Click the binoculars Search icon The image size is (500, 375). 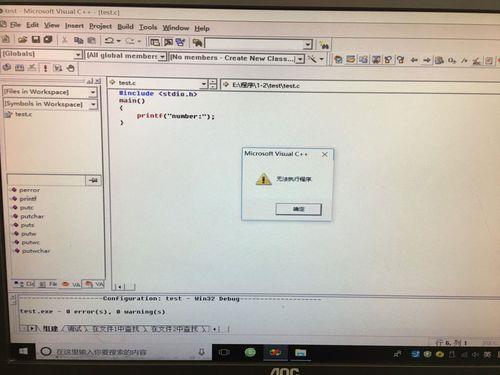(324, 45)
